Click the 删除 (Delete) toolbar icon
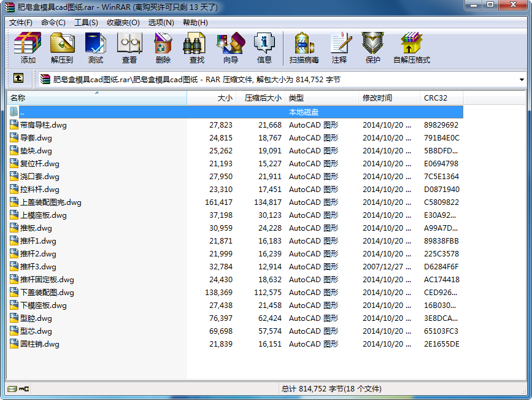The height and width of the screenshot is (400, 532). 163,47
